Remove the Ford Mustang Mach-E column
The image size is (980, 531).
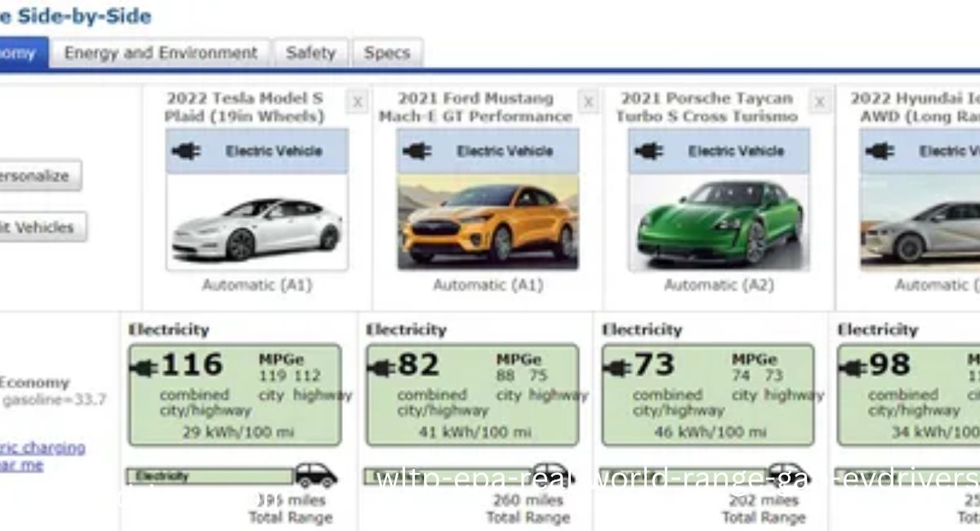(588, 102)
